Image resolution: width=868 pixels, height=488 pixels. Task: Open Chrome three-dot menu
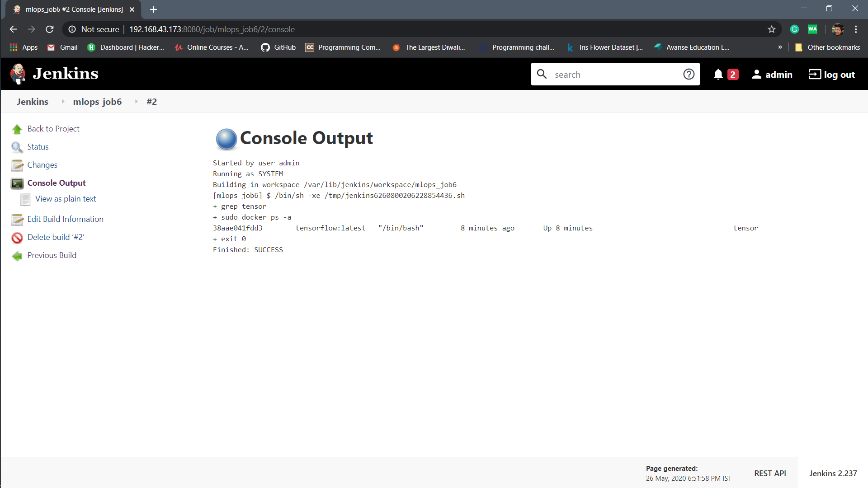click(x=856, y=29)
